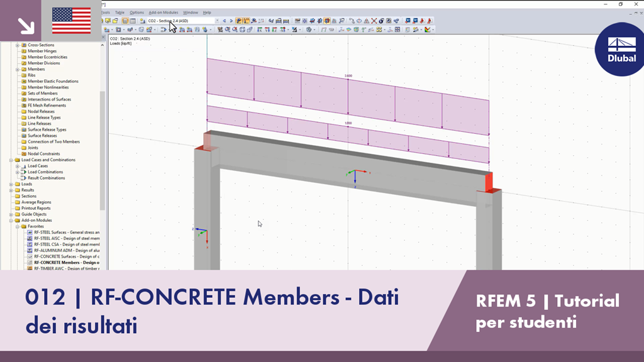Image resolution: width=644 pixels, height=362 pixels.
Task: Expand the Cross-Sections tree node
Action: tap(17, 45)
